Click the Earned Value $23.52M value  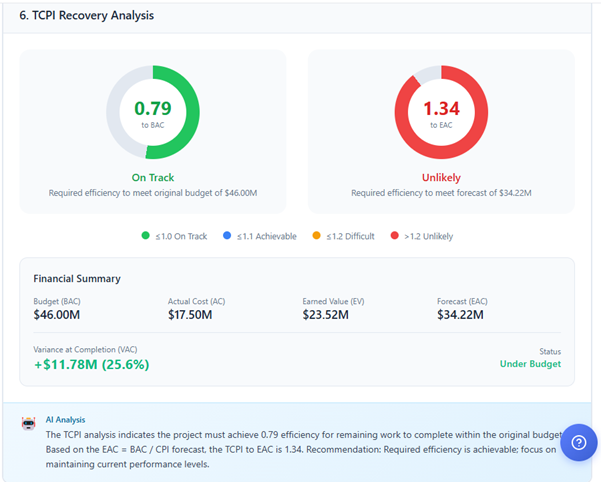pyautogui.click(x=329, y=315)
